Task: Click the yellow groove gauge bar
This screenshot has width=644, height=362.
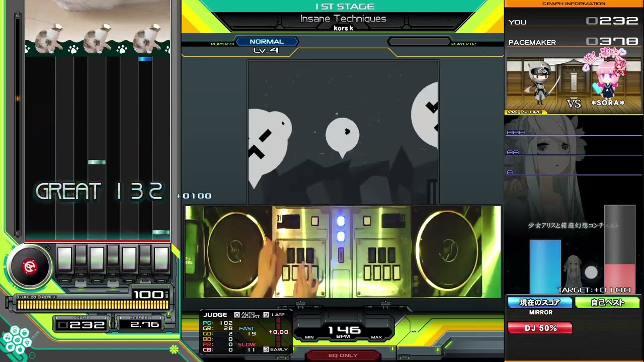Action: click(x=93, y=305)
